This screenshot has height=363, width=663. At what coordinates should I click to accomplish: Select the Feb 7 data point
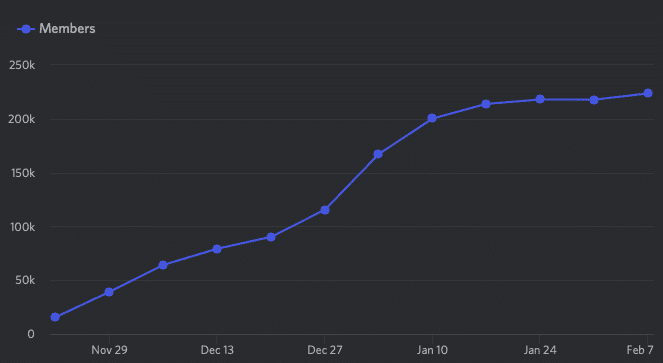648,94
